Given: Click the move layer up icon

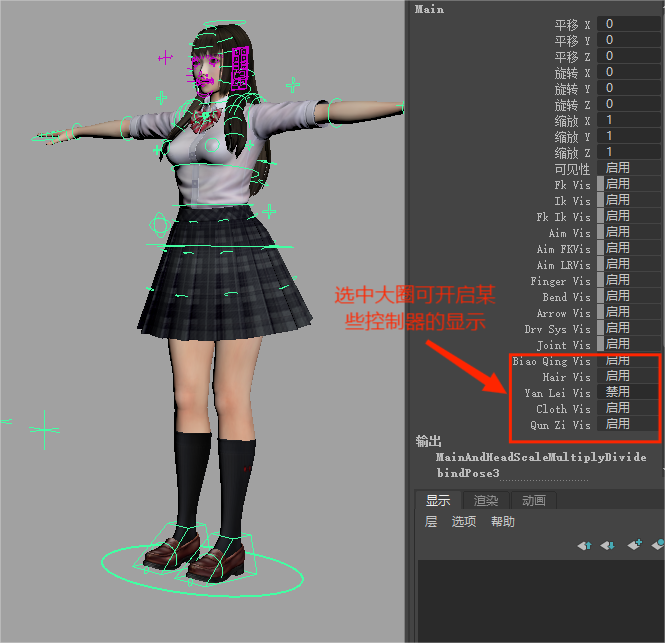Looking at the screenshot, I should click(585, 545).
